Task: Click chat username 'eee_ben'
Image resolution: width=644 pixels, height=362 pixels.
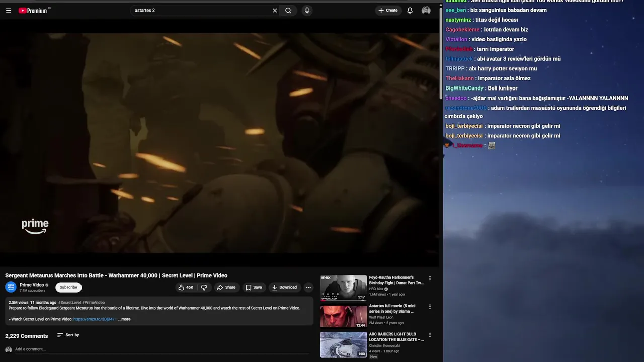Action: click(456, 10)
